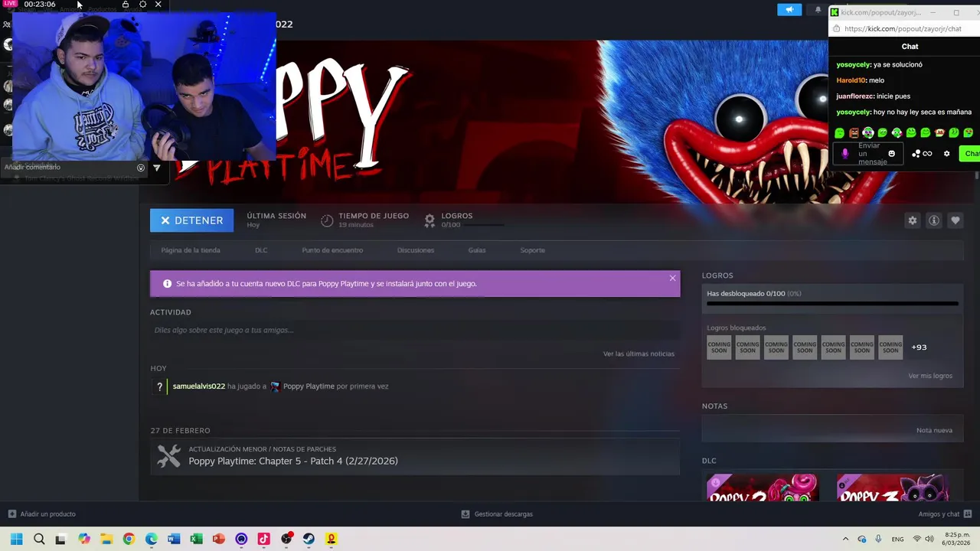
Task: Click Añadir un producto
Action: pyautogui.click(x=42, y=514)
